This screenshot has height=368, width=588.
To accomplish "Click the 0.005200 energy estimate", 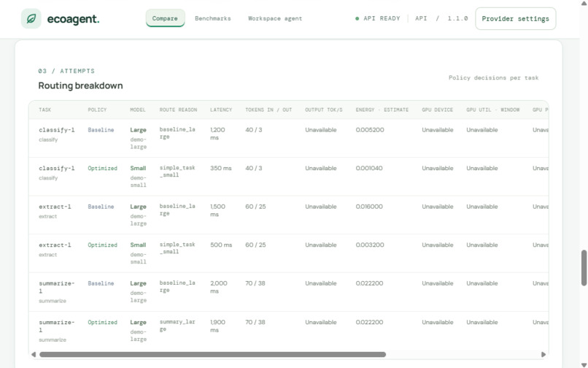I will pyautogui.click(x=370, y=130).
